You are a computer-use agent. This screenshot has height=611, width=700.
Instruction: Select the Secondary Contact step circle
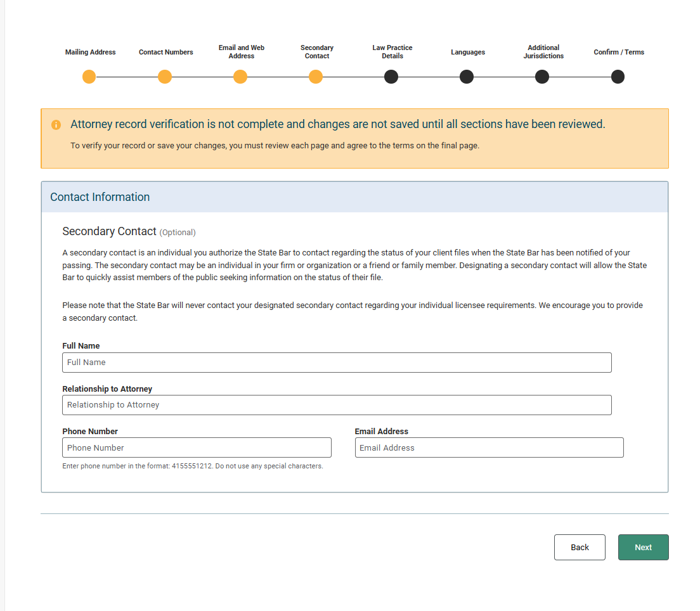(316, 77)
